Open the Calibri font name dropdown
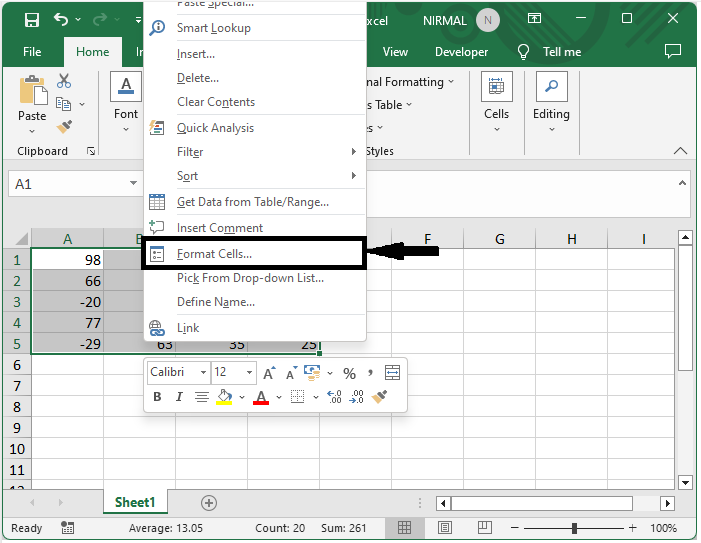The image size is (701, 543). point(203,372)
